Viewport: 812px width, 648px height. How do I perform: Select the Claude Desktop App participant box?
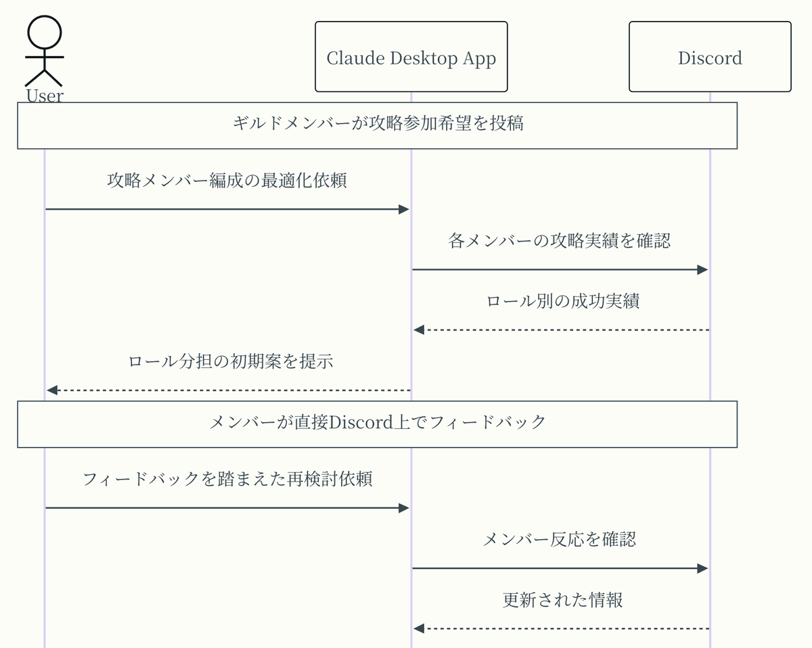411,57
